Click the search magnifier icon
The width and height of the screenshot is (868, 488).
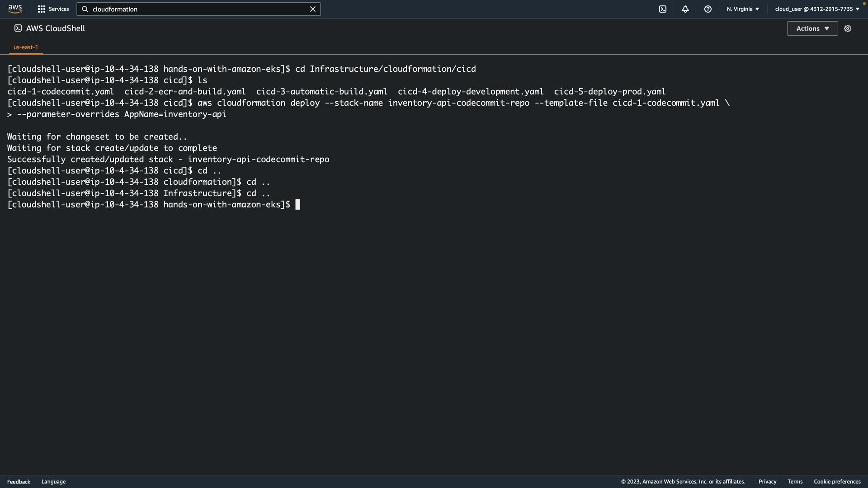[85, 9]
